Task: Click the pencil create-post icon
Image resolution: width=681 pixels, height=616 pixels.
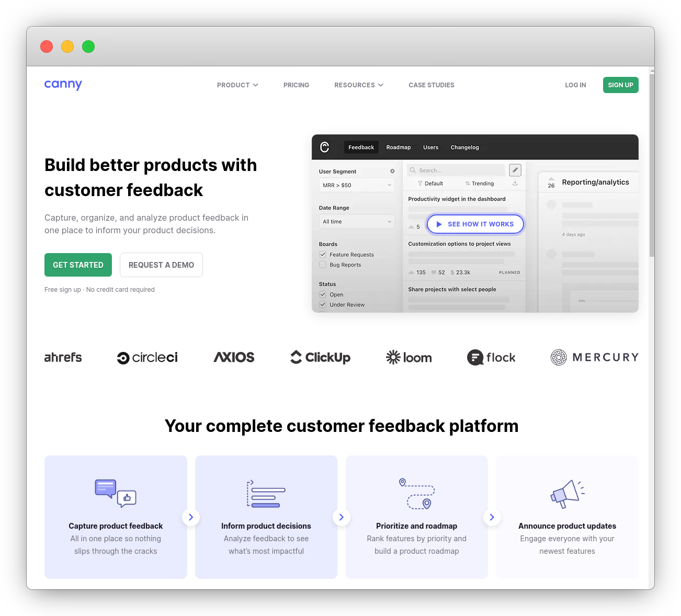Action: pos(515,170)
